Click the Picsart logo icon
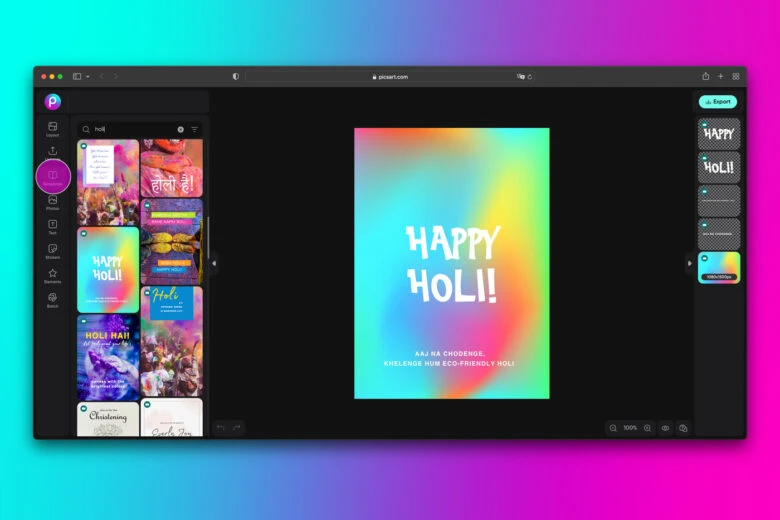Image resolution: width=780 pixels, height=520 pixels. pos(53,101)
